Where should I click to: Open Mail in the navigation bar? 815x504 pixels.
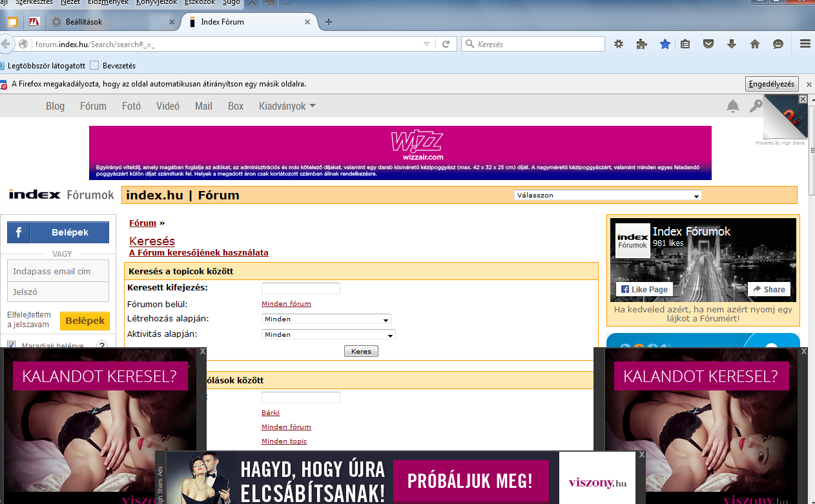coord(203,106)
